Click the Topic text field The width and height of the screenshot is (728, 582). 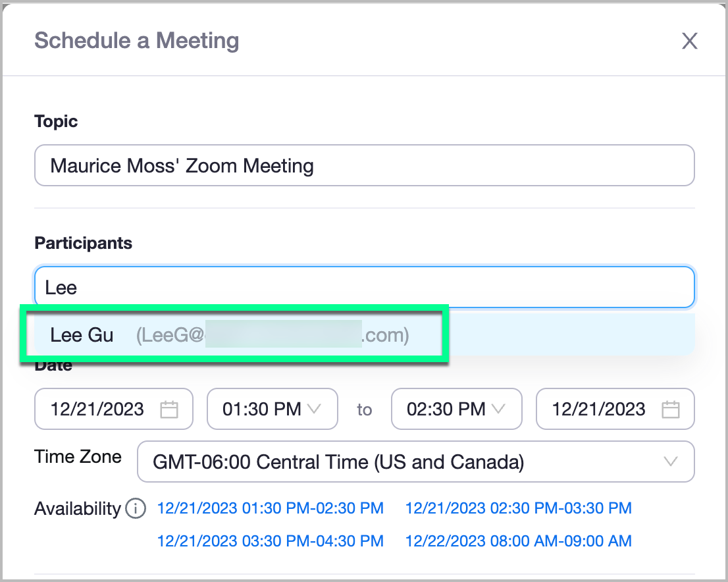364,165
